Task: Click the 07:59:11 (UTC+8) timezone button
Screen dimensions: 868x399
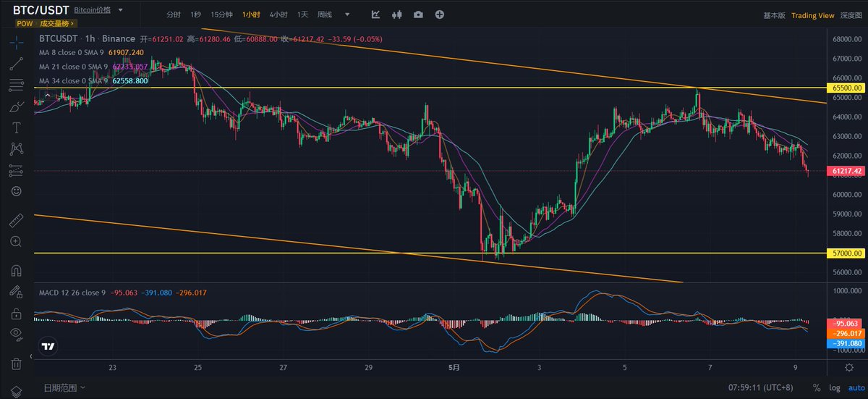Action: coord(761,389)
